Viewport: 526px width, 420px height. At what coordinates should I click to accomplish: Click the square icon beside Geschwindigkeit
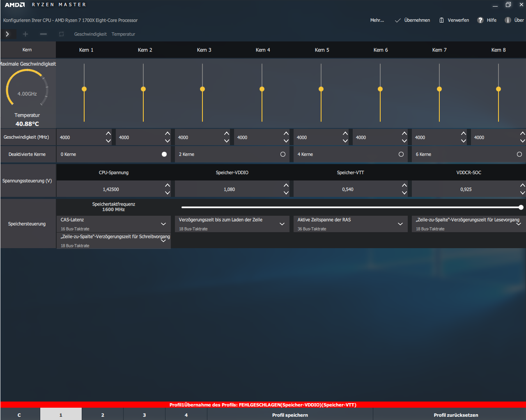62,34
